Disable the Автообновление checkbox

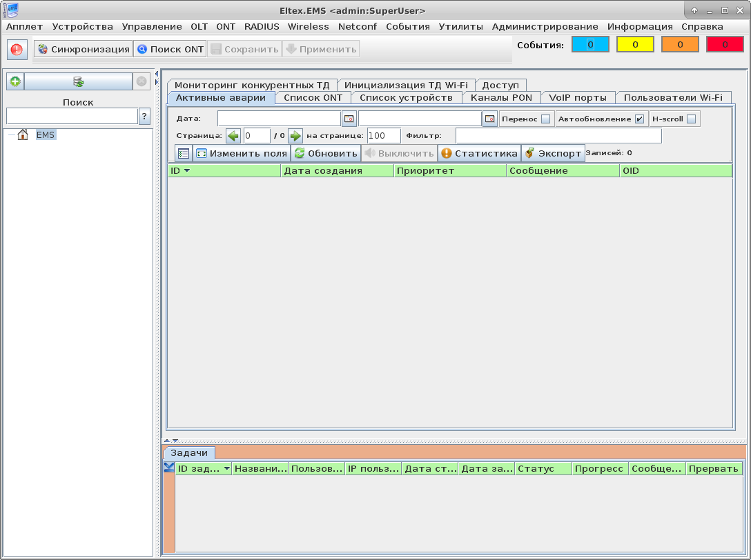pos(639,119)
